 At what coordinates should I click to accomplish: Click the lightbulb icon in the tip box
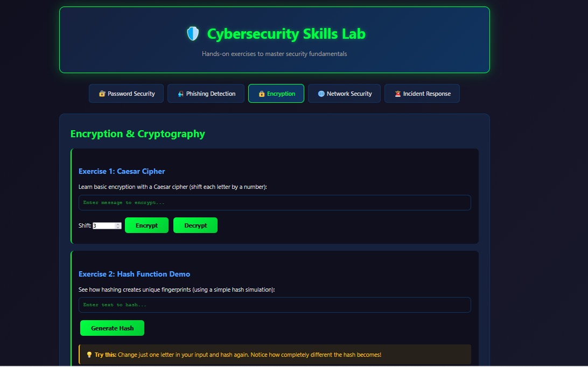pos(89,355)
